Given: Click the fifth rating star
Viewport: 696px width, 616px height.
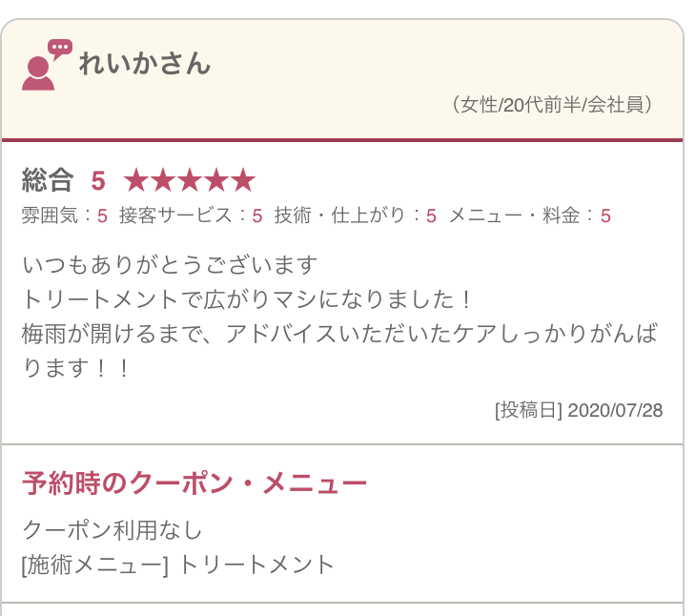Looking at the screenshot, I should [x=243, y=180].
